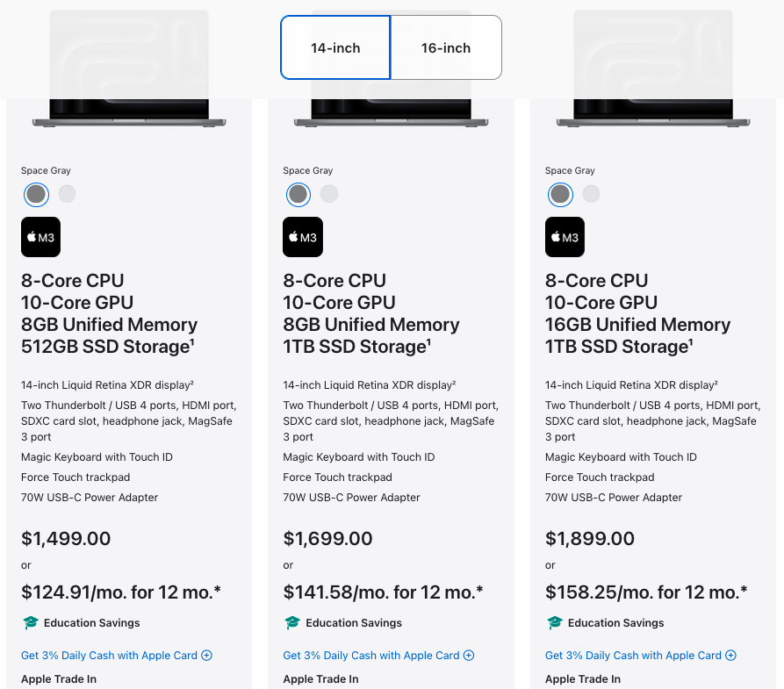Choose Silver color for $1,899 MacBook
Image resolution: width=784 pixels, height=689 pixels.
(x=591, y=194)
